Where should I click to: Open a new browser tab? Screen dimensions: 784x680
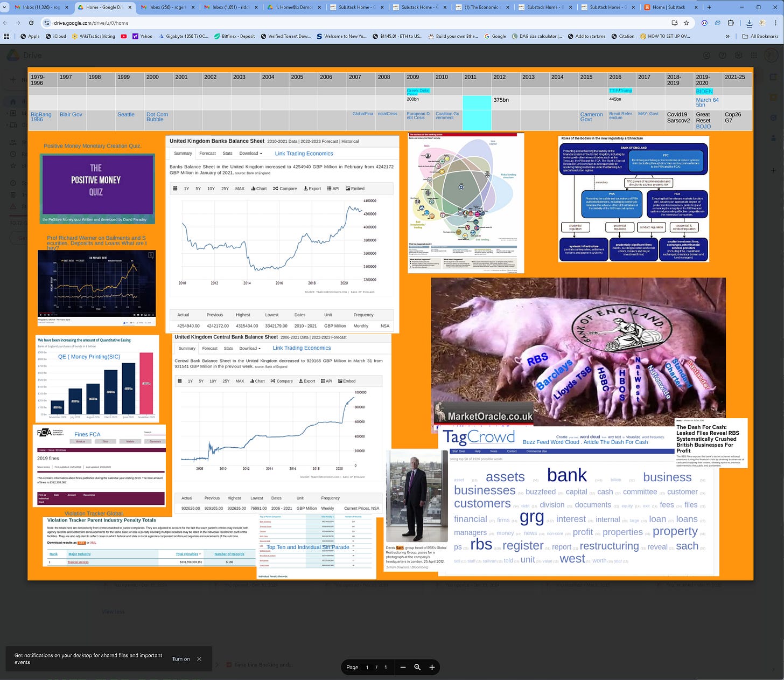pyautogui.click(x=709, y=8)
